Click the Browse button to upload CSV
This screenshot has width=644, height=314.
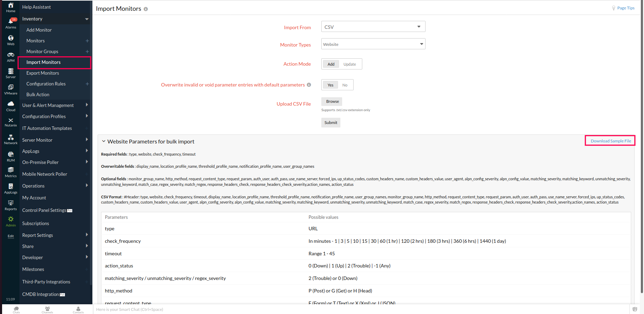[x=332, y=101]
